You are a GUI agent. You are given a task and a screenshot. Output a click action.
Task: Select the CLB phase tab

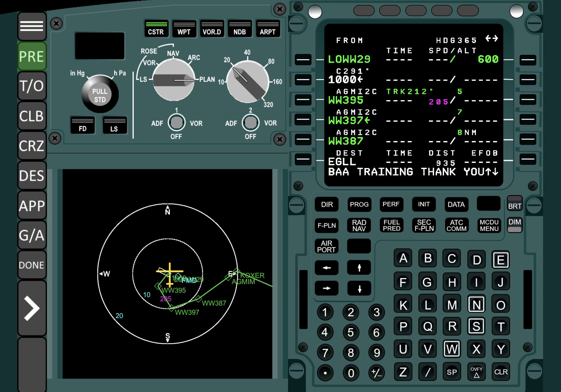32,116
